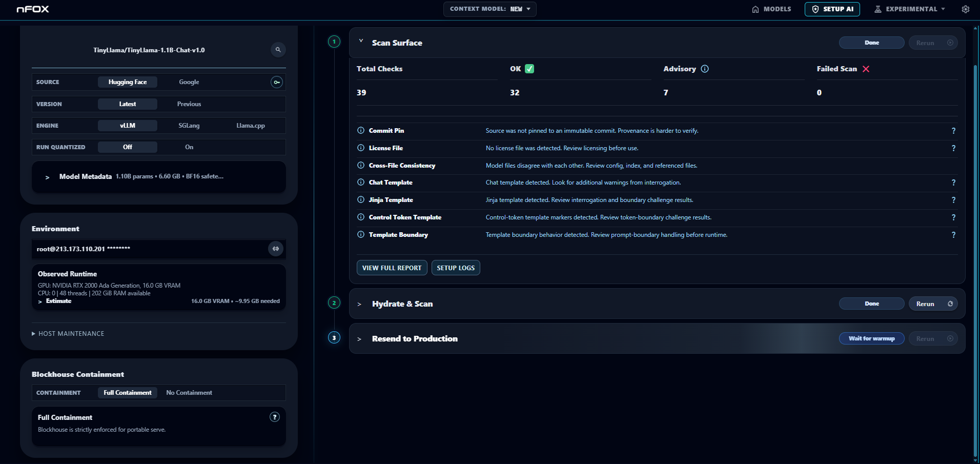Select Hugging Face as source
980x464 pixels.
pyautogui.click(x=128, y=82)
